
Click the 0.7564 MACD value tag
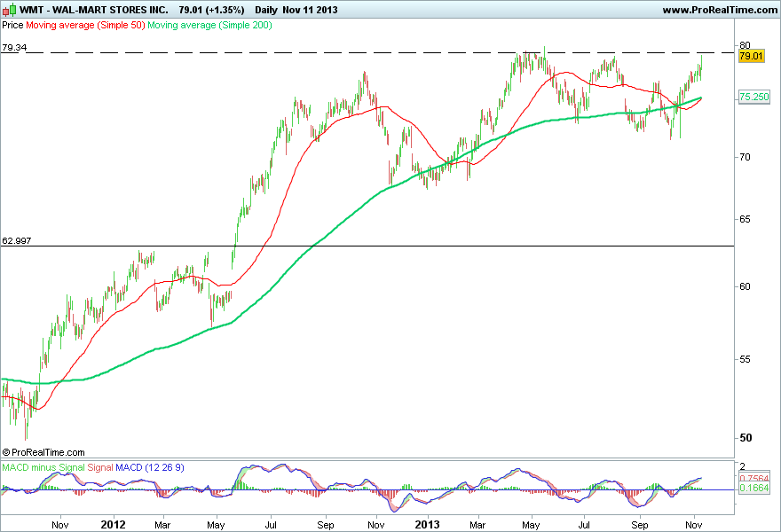click(x=754, y=478)
